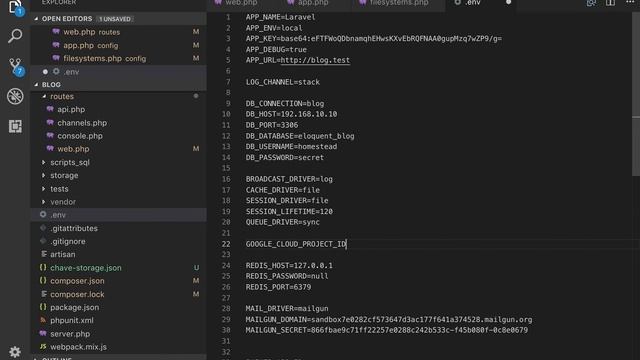This screenshot has height=360, width=640.
Task: Open webpack.mix.js file
Action: (118, 347)
